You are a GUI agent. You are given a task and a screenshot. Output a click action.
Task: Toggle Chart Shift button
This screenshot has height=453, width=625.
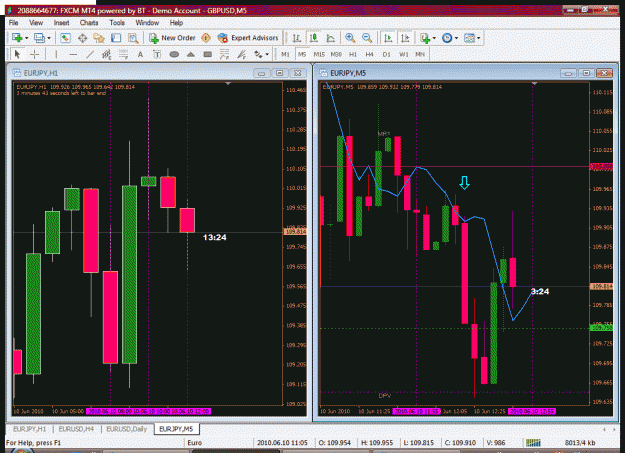pyautogui.click(x=405, y=38)
